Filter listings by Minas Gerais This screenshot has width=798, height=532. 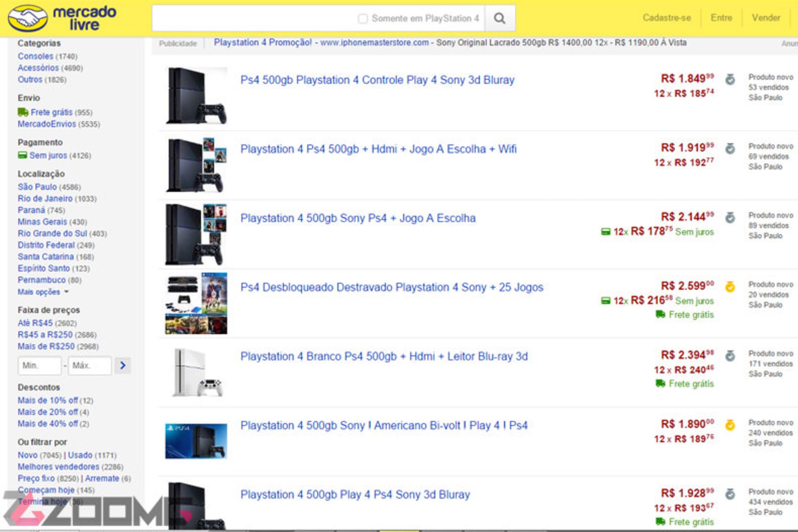click(x=42, y=222)
